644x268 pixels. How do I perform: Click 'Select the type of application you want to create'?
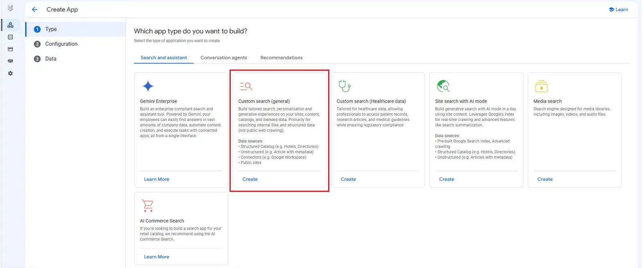coord(177,41)
